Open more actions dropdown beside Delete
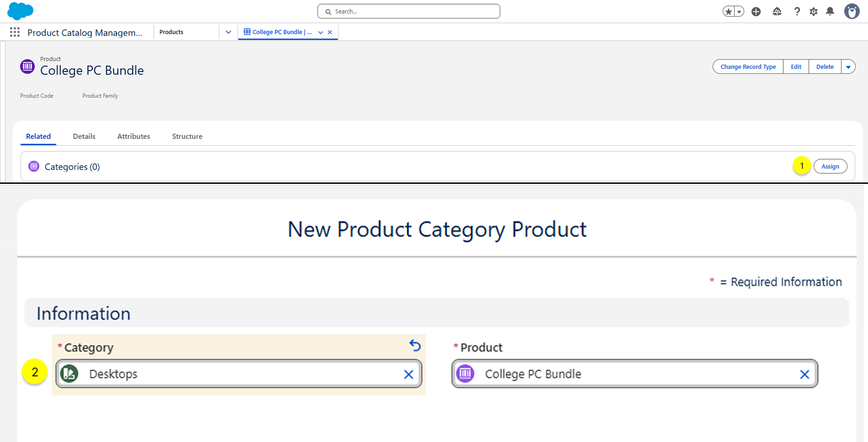This screenshot has height=442, width=868. pyautogui.click(x=848, y=67)
